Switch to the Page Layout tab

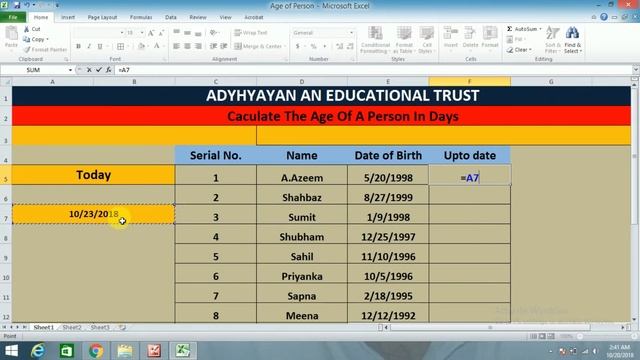click(102, 17)
